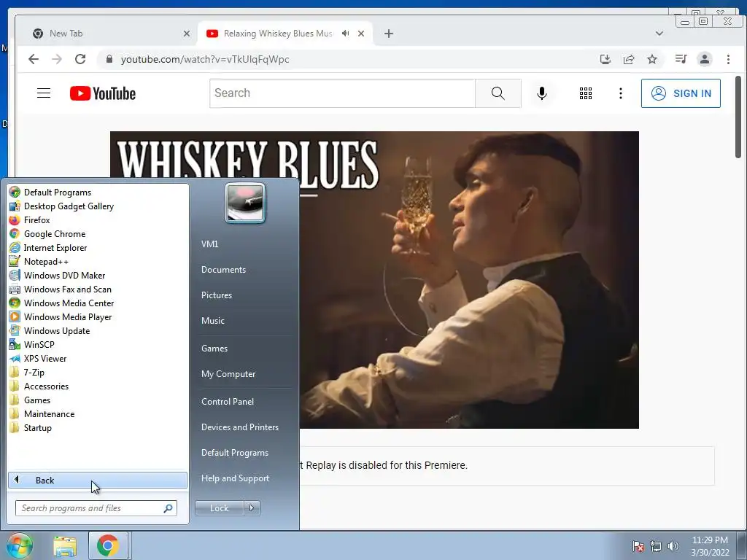Close the New Tab tab
This screenshot has height=560, width=747.
tap(187, 34)
